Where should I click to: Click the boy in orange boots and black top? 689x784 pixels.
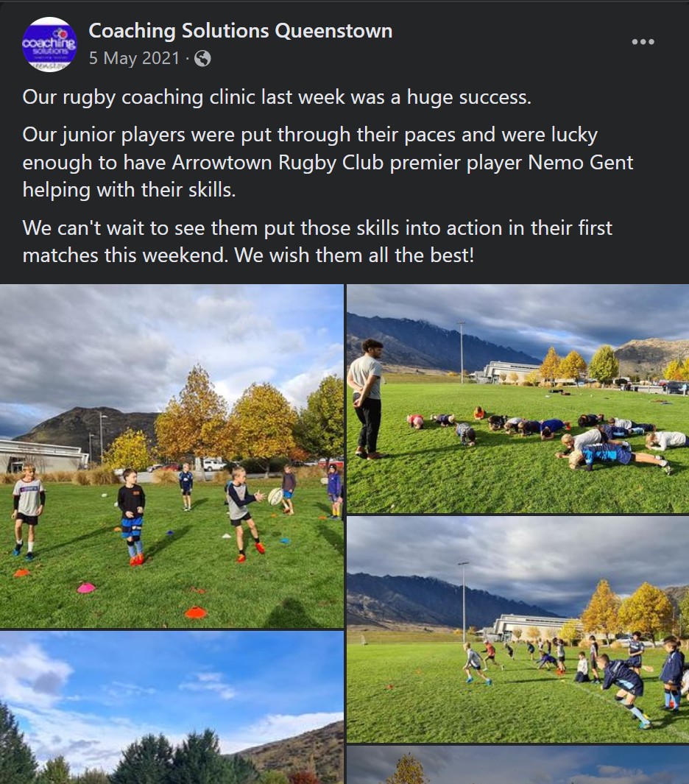[132, 517]
